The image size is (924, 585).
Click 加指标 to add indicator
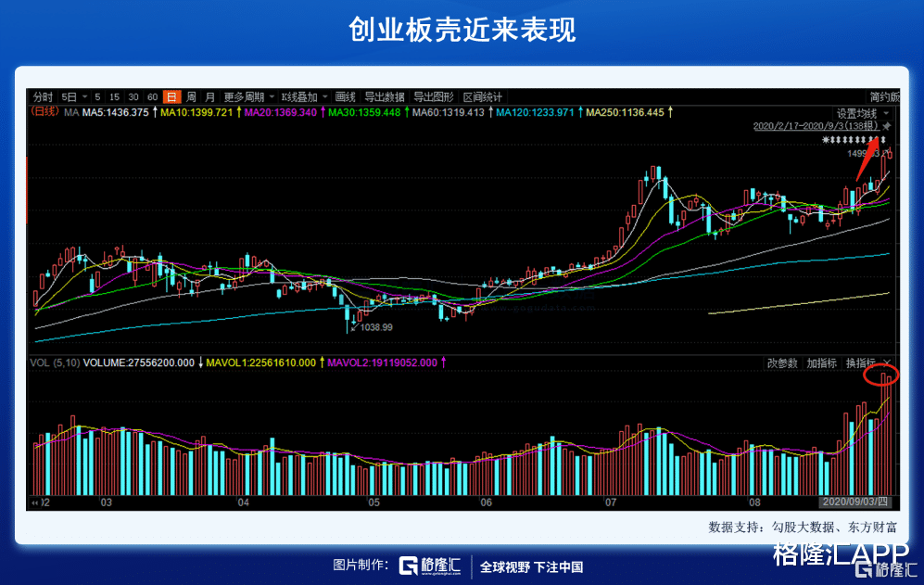pyautogui.click(x=821, y=362)
